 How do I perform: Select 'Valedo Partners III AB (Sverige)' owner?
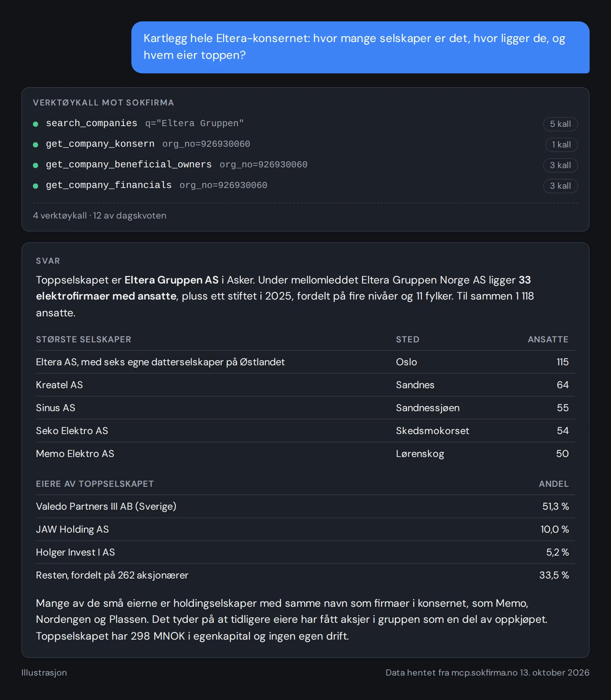pyautogui.click(x=305, y=506)
